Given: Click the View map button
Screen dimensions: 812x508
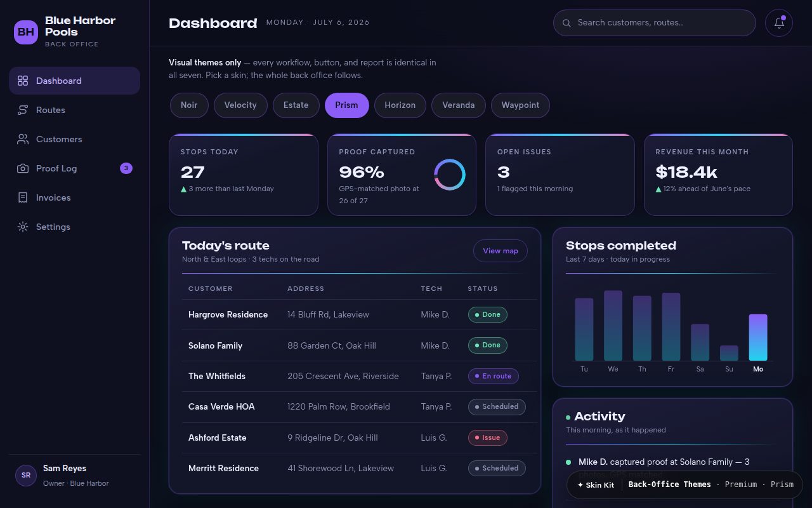Looking at the screenshot, I should click(501, 251).
